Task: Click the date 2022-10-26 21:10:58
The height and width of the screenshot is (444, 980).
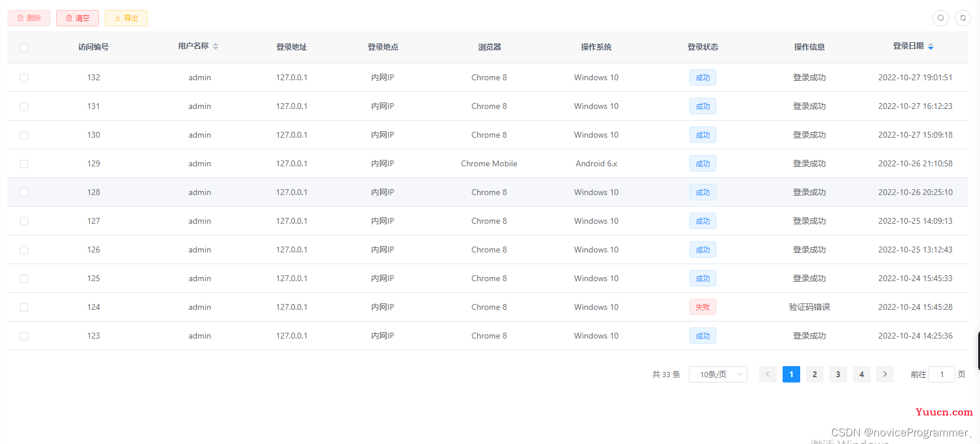Action: [916, 163]
